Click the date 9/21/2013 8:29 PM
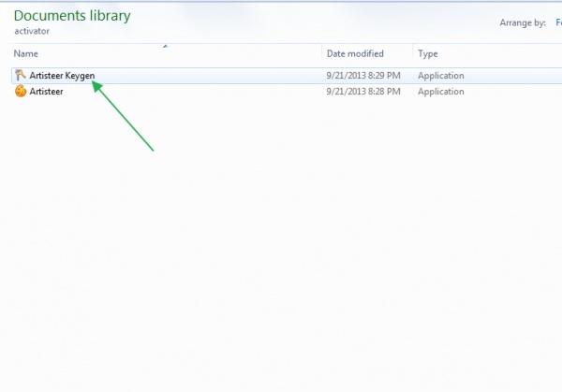The height and width of the screenshot is (392, 562). tap(363, 76)
